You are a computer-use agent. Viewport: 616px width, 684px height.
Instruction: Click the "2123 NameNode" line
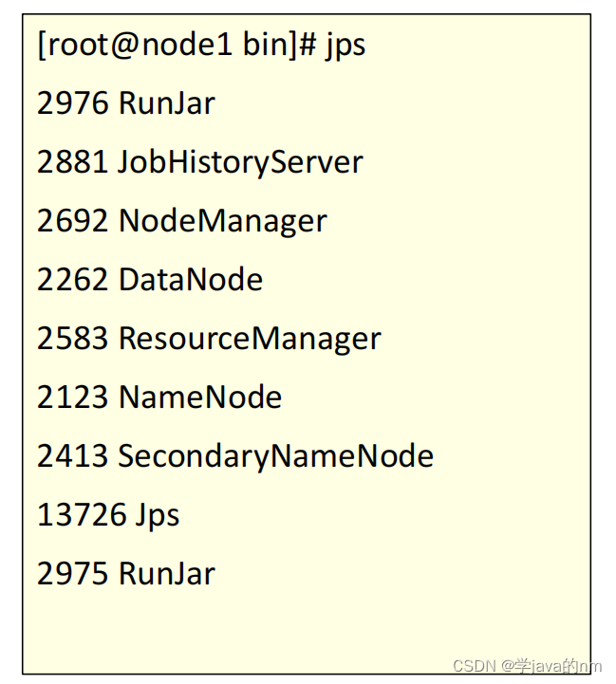point(159,397)
